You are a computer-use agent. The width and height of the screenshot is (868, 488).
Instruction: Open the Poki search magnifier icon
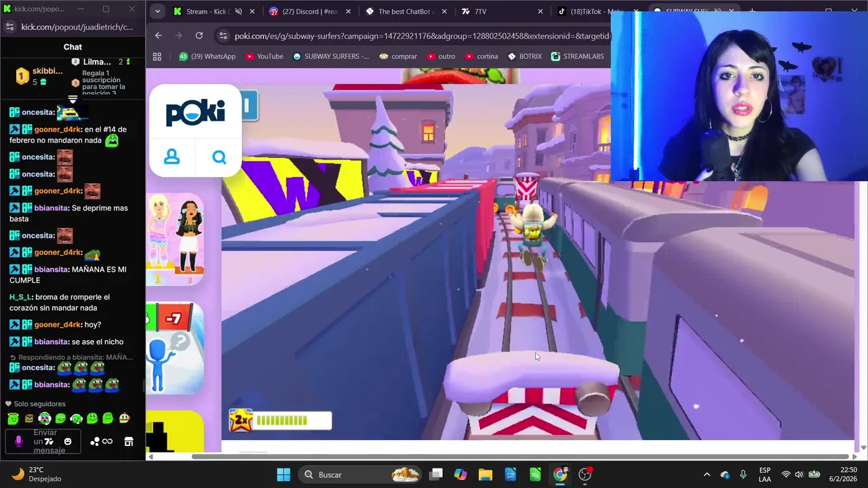click(x=219, y=157)
